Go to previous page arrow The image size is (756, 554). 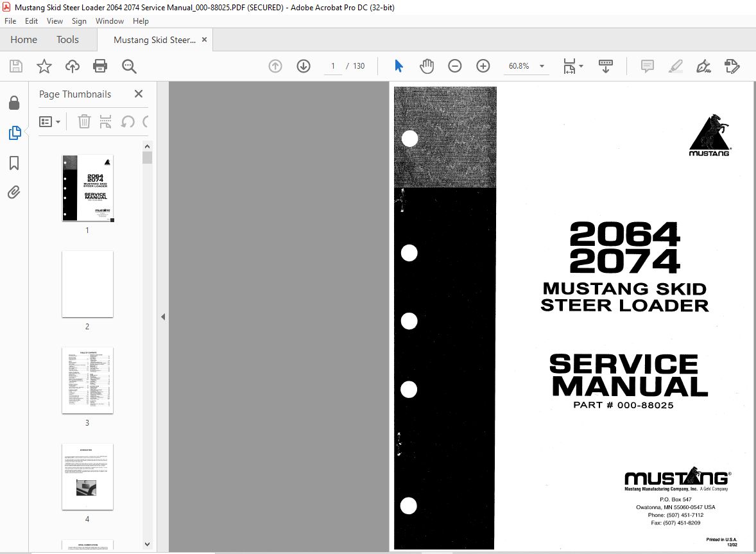pyautogui.click(x=275, y=66)
